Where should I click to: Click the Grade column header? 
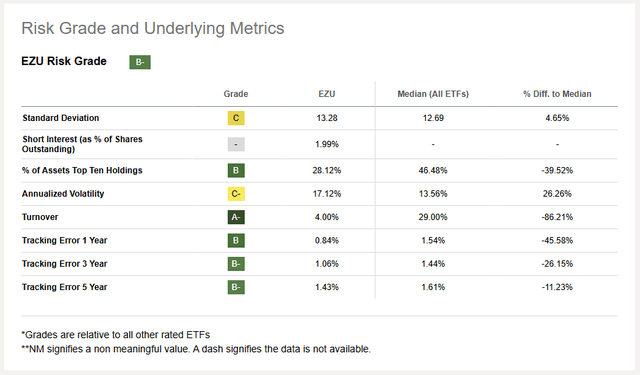click(236, 94)
